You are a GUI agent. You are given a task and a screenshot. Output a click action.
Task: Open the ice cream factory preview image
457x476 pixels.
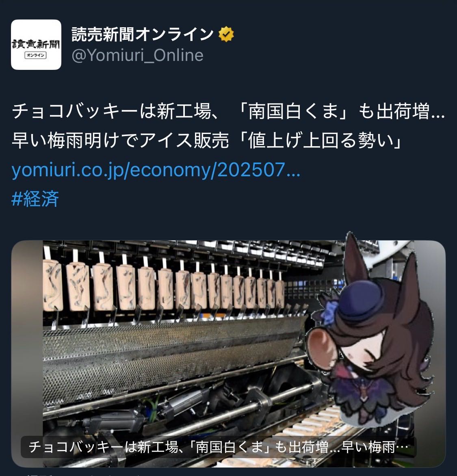[x=228, y=354]
